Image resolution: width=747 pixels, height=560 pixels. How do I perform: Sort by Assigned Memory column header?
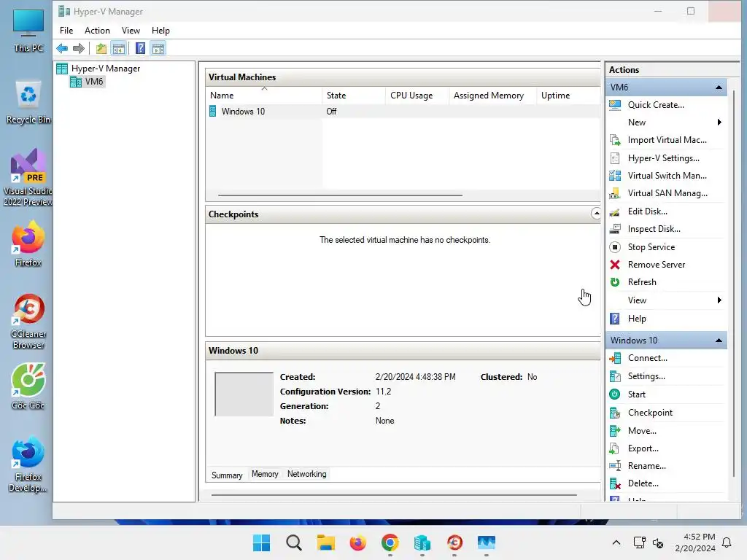pos(492,96)
